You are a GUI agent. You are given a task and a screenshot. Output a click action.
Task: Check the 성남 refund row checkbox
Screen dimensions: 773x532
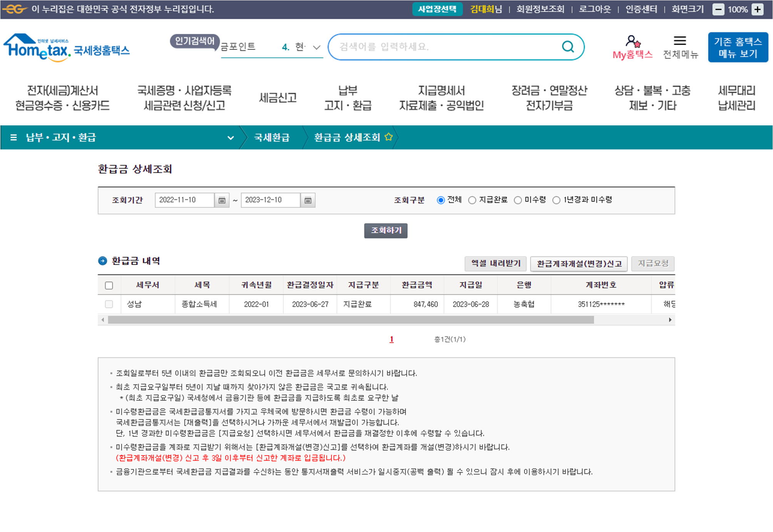point(109,304)
